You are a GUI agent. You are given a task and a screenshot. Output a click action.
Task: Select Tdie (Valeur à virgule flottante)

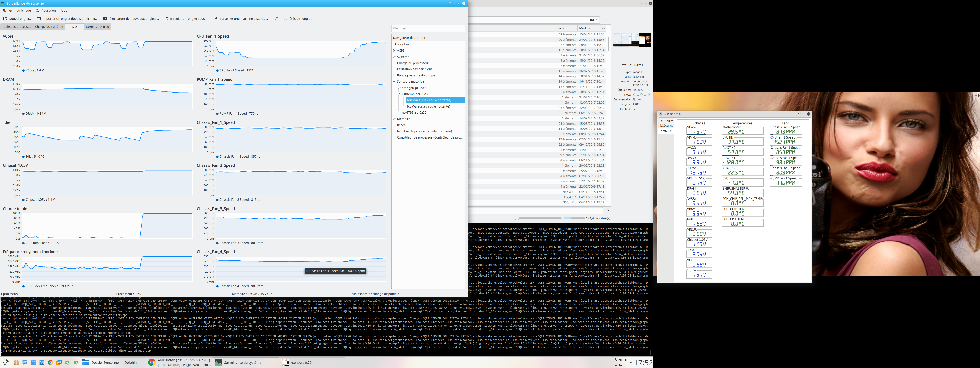click(x=435, y=100)
